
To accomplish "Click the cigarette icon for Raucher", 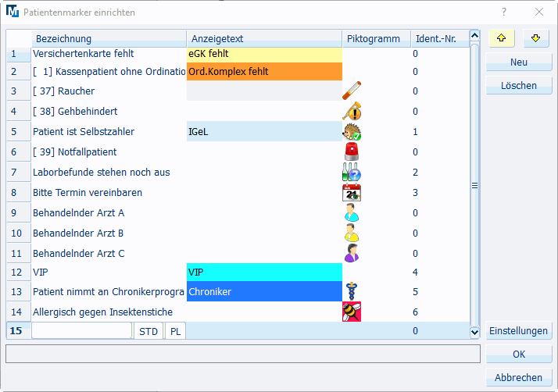I will (x=352, y=92).
